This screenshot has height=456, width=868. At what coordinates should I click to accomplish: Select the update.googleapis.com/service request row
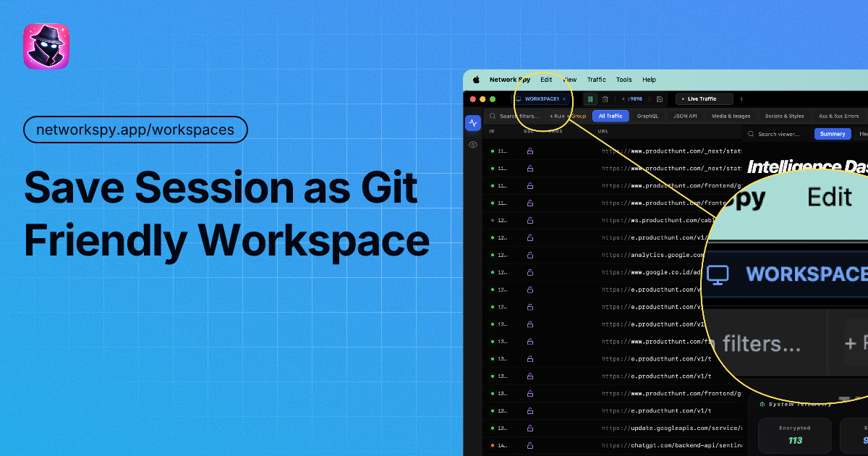(613, 428)
